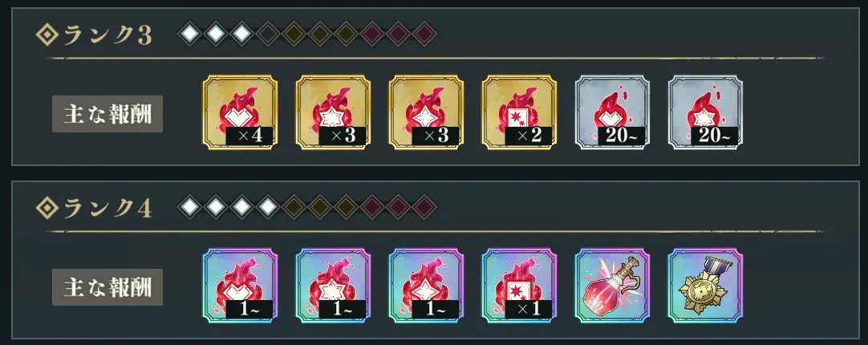Image resolution: width=868 pixels, height=345 pixels.
Task: Select the gold card flame ×2 reward
Action: coord(519,113)
